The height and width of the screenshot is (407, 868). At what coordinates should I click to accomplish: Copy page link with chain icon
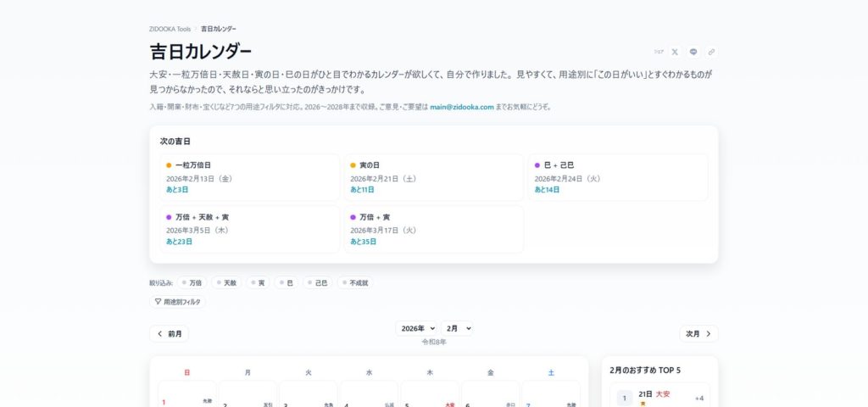711,52
